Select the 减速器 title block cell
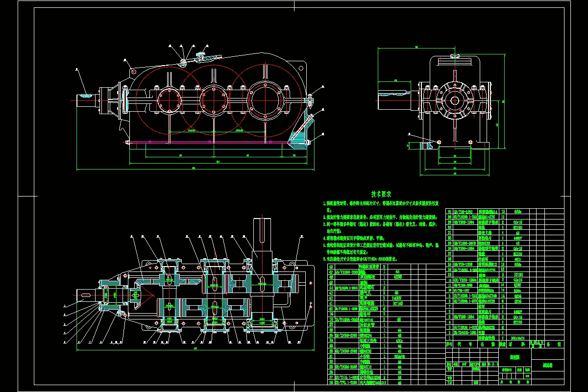 click(x=548, y=365)
